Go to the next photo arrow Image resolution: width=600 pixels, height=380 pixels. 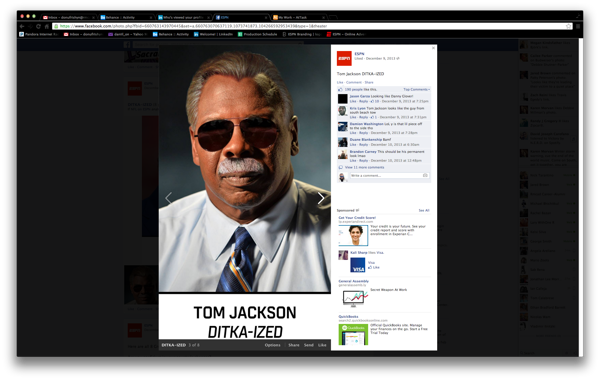[x=321, y=198]
